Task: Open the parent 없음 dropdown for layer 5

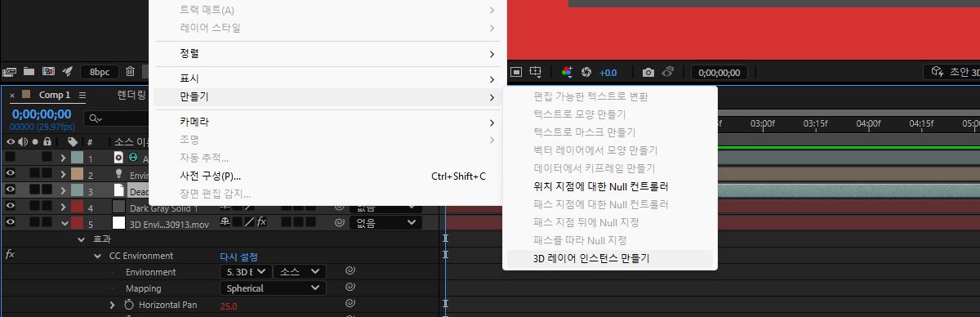Action: [385, 222]
